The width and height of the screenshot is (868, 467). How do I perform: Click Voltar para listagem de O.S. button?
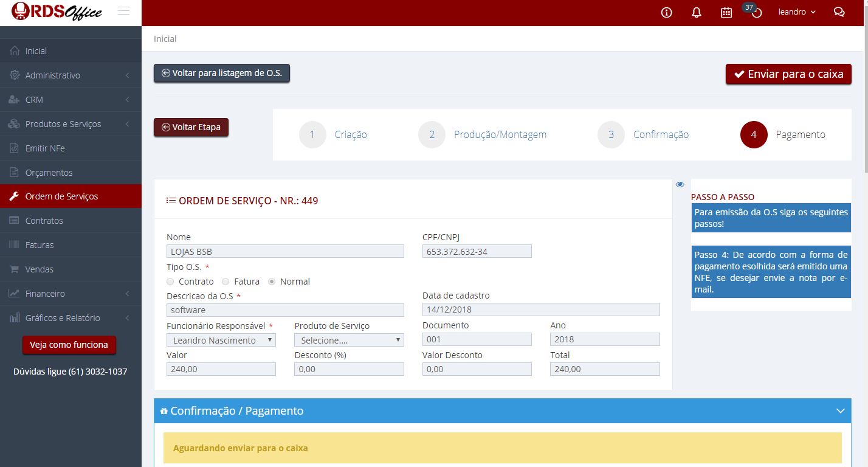point(222,73)
